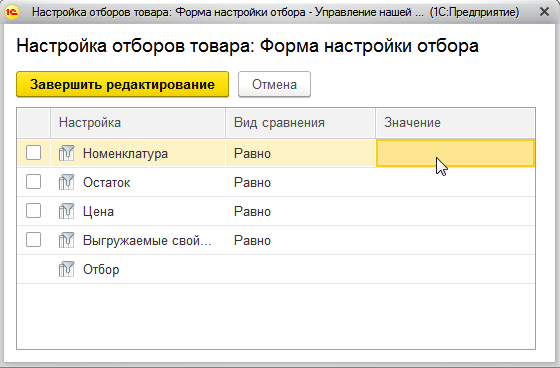Click the Настройка column header
The image size is (560, 368).
click(138, 123)
